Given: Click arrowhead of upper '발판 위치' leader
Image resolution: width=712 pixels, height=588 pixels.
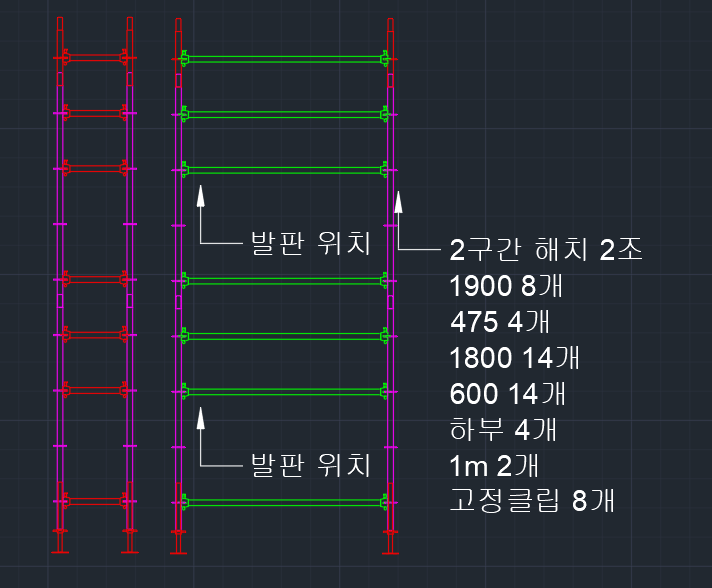Looking at the screenshot, I should point(200,196).
